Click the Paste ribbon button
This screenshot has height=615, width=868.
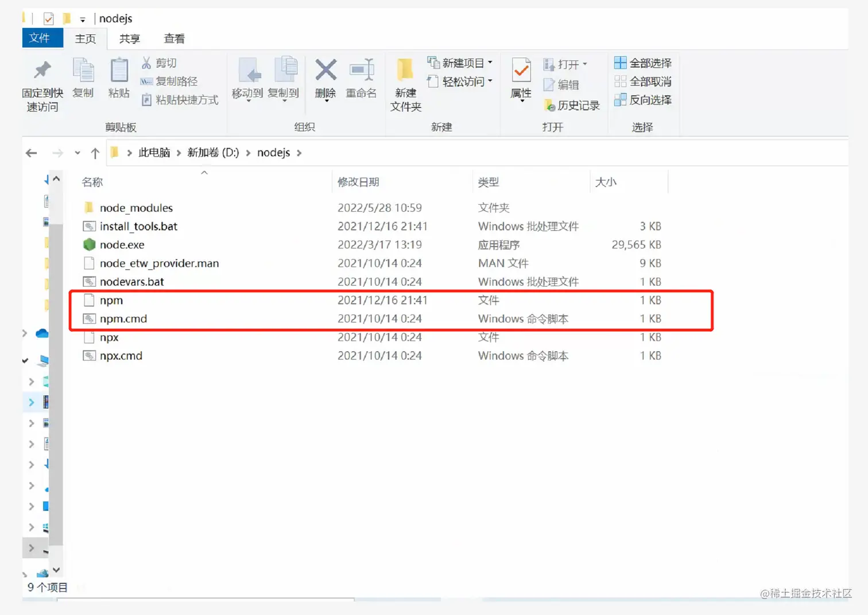tap(119, 78)
